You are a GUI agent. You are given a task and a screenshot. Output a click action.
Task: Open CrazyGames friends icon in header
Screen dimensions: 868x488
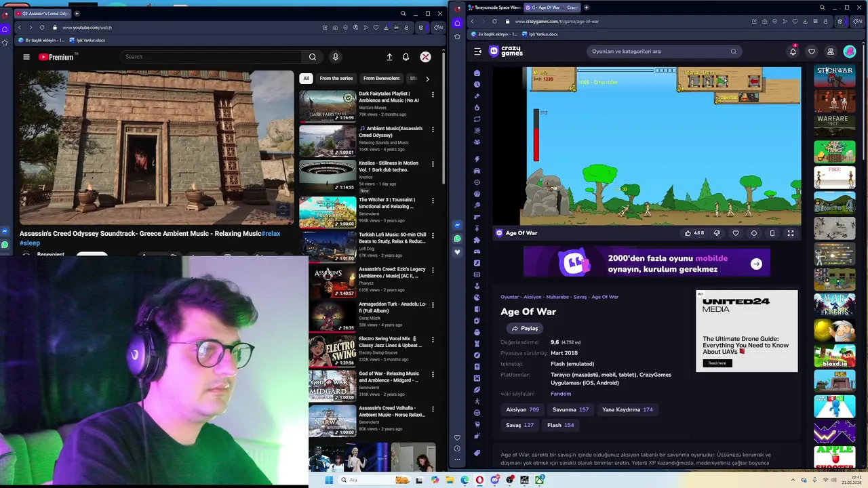click(830, 52)
